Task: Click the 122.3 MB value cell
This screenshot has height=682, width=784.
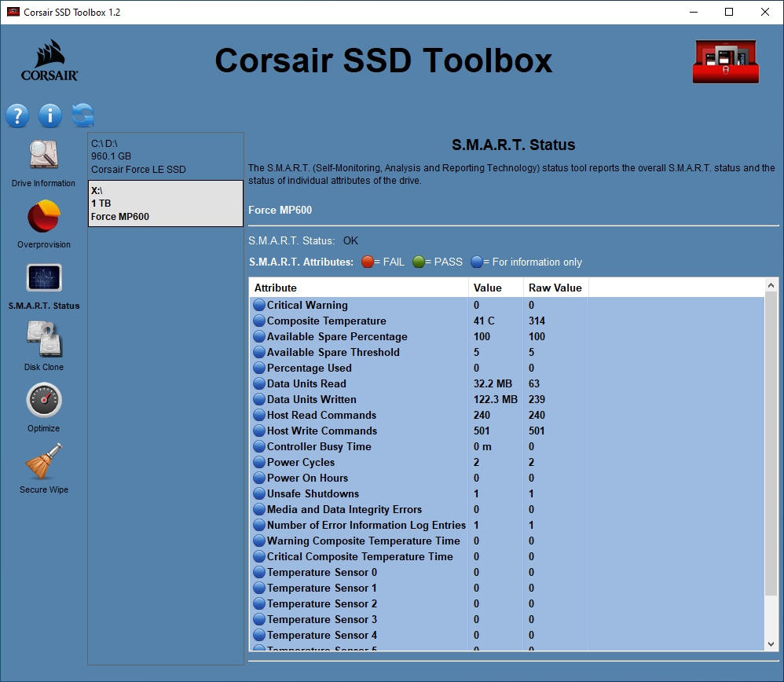Action: click(496, 399)
